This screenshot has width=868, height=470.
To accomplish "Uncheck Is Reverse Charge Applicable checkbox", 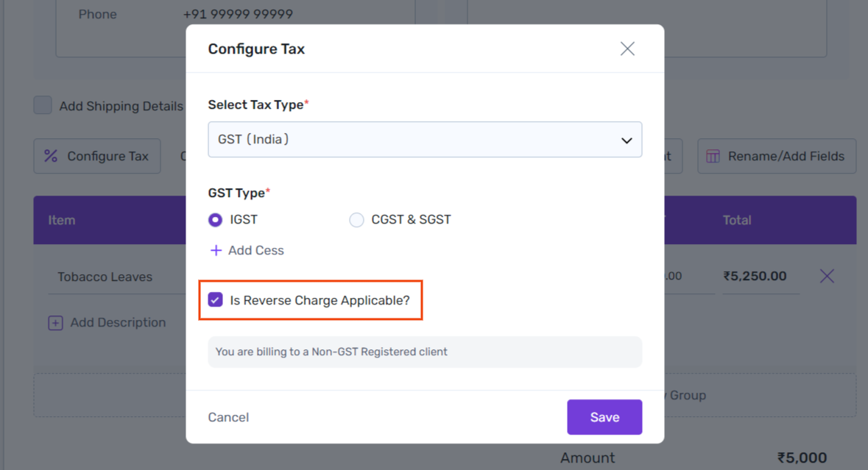I will click(215, 299).
